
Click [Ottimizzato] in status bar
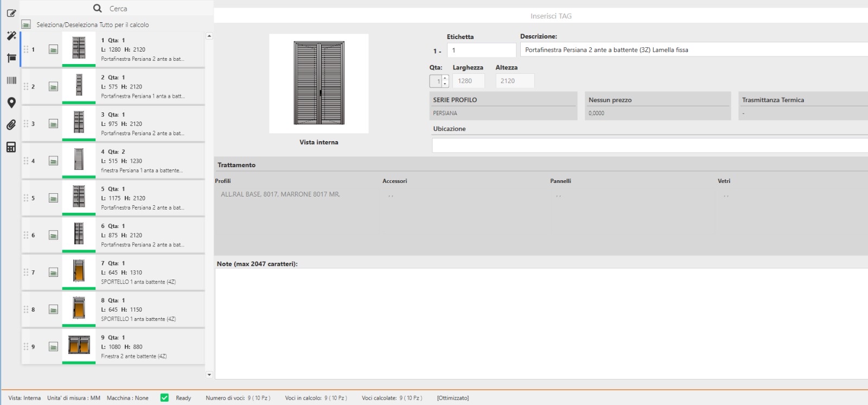pyautogui.click(x=453, y=398)
